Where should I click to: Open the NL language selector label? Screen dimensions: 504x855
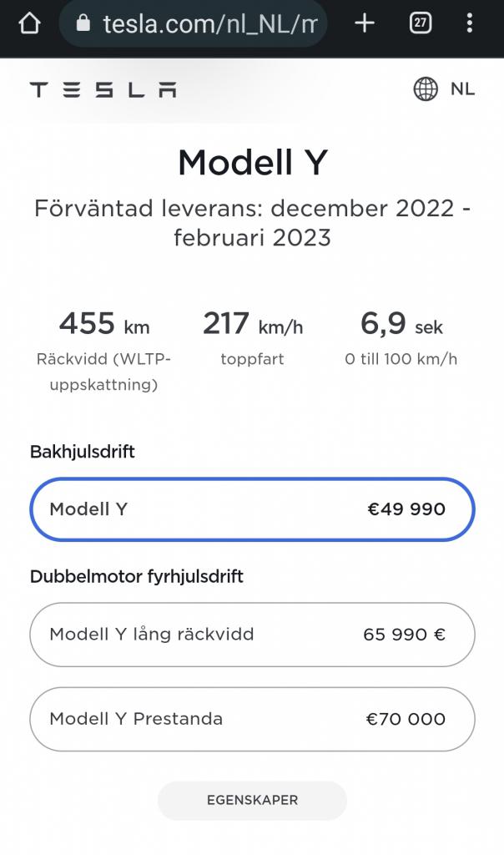pyautogui.click(x=462, y=89)
